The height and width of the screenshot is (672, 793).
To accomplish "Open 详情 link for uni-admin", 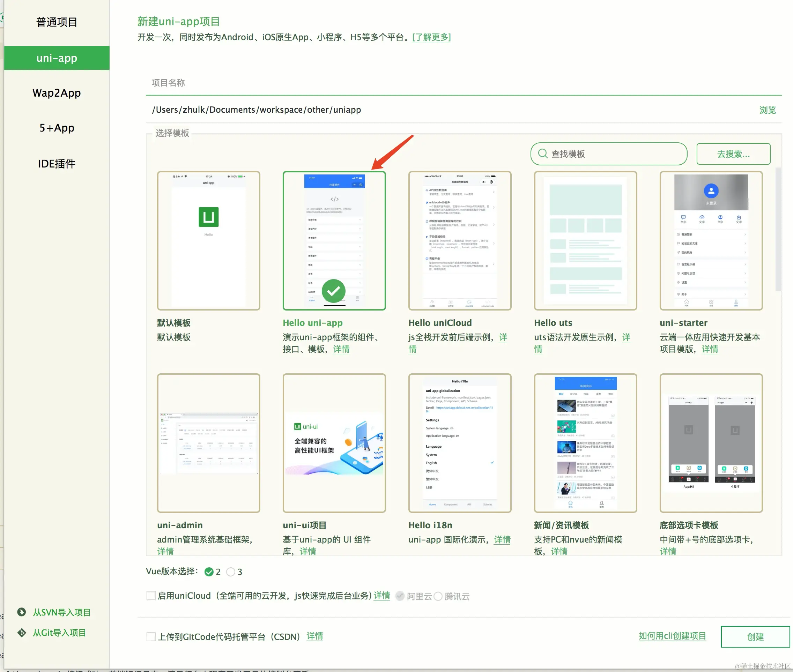I will (165, 551).
